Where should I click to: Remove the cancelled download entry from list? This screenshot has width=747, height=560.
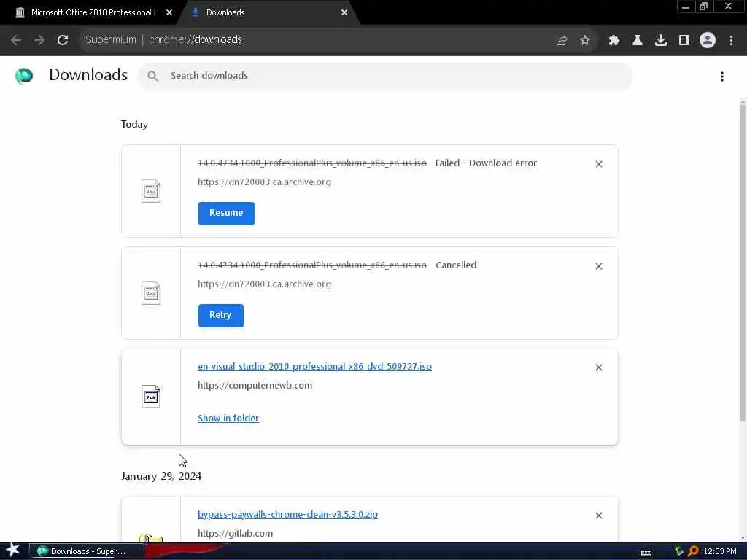[599, 266]
